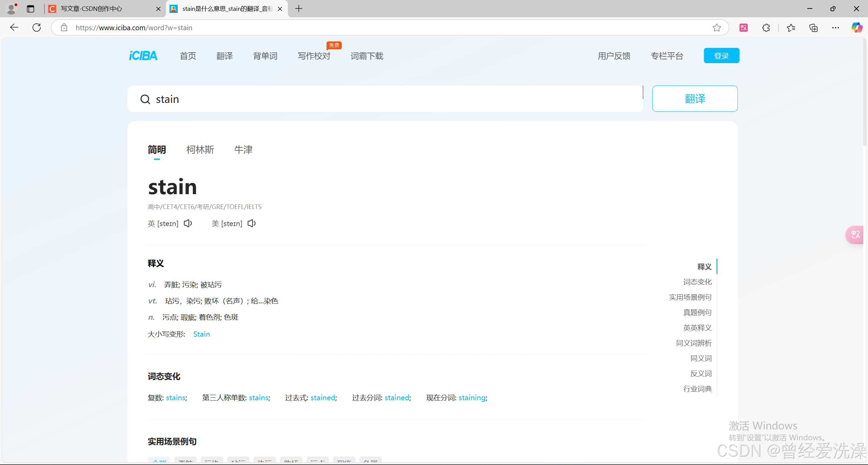Open browser extensions puzzle icon
This screenshot has width=868, height=465.
point(766,28)
